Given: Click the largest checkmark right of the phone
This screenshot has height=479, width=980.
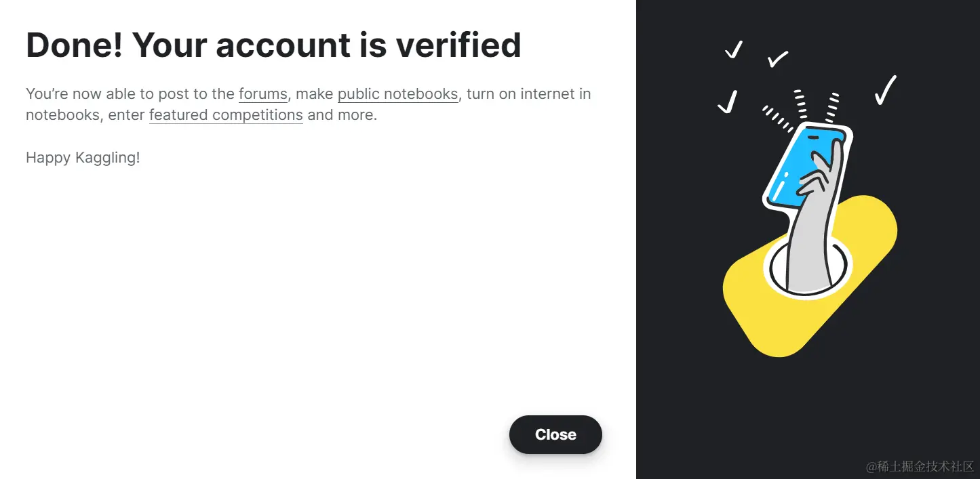Looking at the screenshot, I should tap(885, 90).
